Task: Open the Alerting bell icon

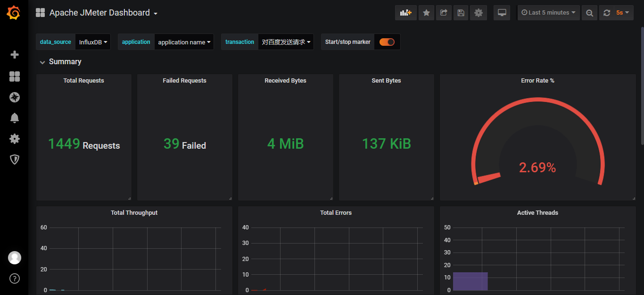Action: click(15, 118)
